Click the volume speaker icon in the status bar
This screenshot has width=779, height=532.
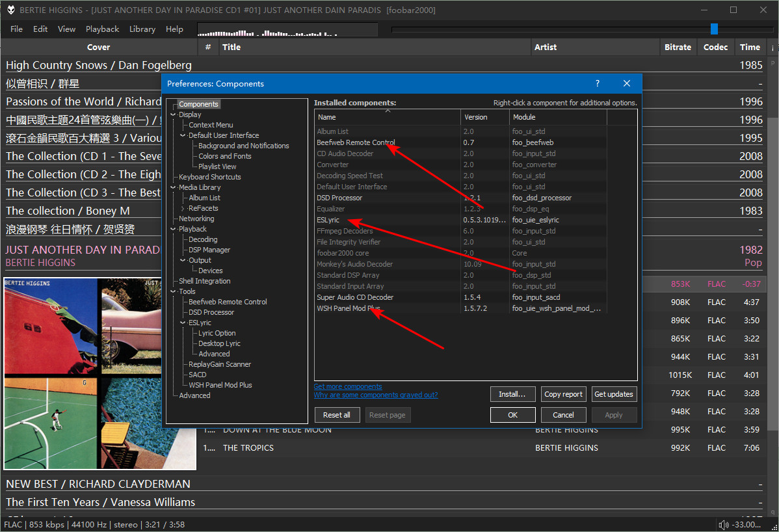pyautogui.click(x=724, y=524)
